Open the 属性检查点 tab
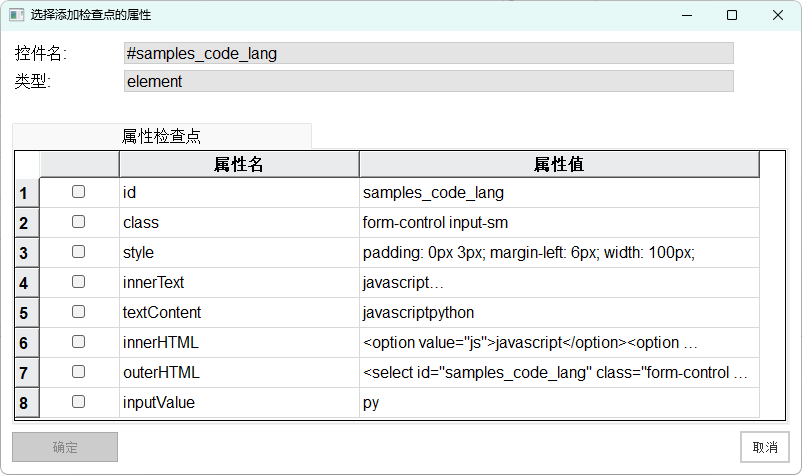This screenshot has width=802, height=475. click(162, 136)
